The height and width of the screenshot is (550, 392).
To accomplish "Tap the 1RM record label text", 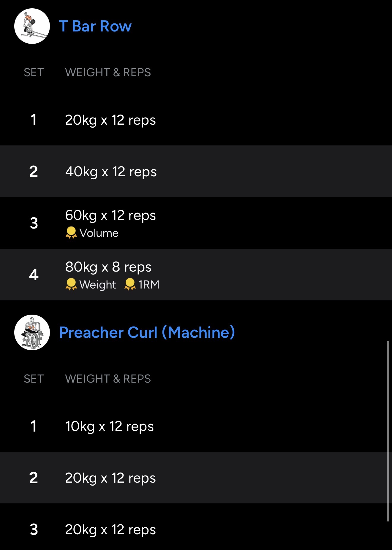I will tap(149, 285).
